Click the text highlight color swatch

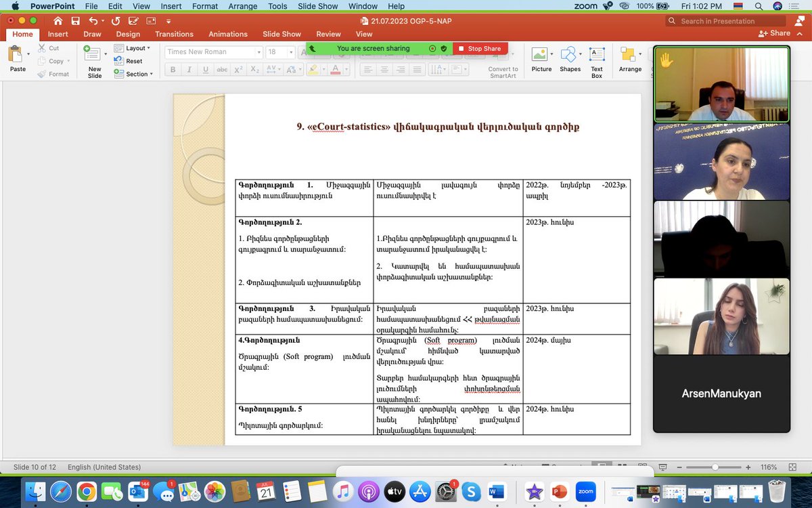[313, 69]
